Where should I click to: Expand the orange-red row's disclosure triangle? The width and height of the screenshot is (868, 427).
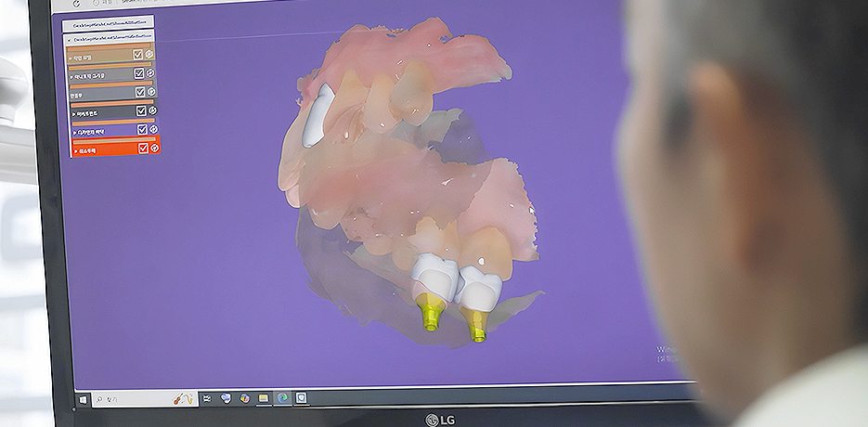[x=76, y=151]
